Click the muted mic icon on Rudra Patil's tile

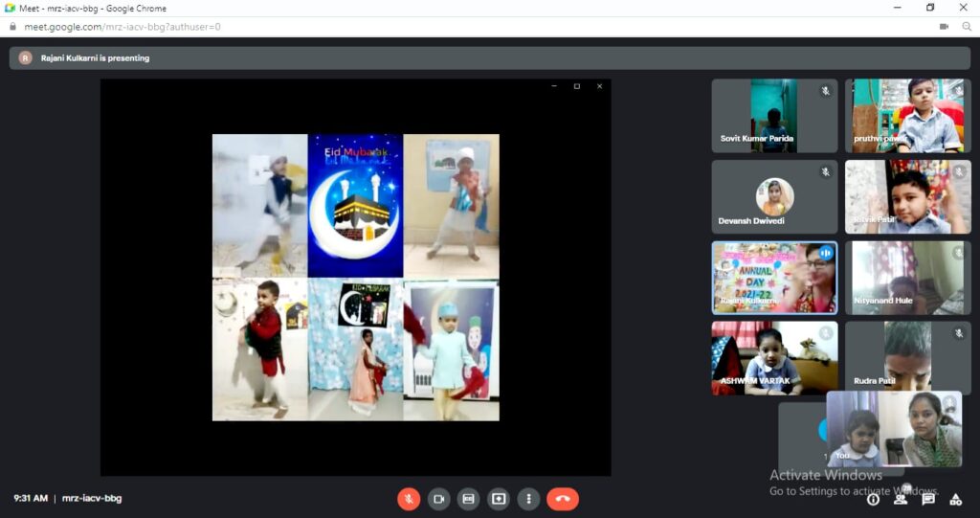pos(959,334)
